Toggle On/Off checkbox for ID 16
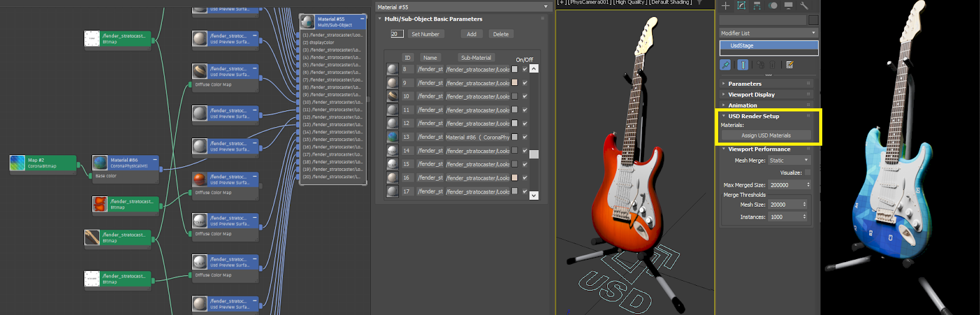 525,177
